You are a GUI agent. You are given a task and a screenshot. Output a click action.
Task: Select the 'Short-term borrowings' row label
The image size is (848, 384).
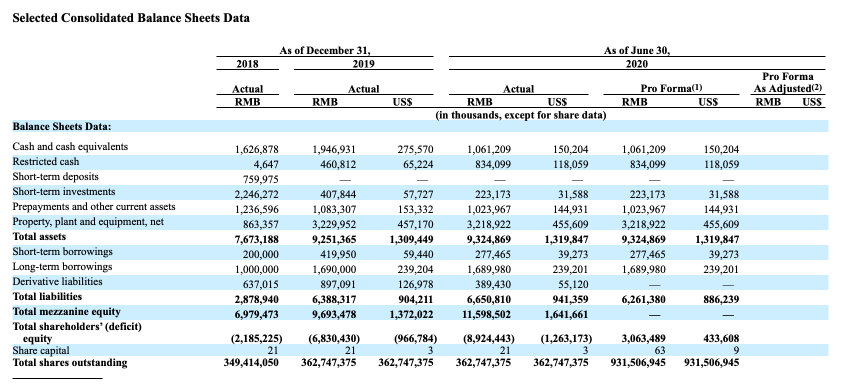pyautogui.click(x=62, y=251)
